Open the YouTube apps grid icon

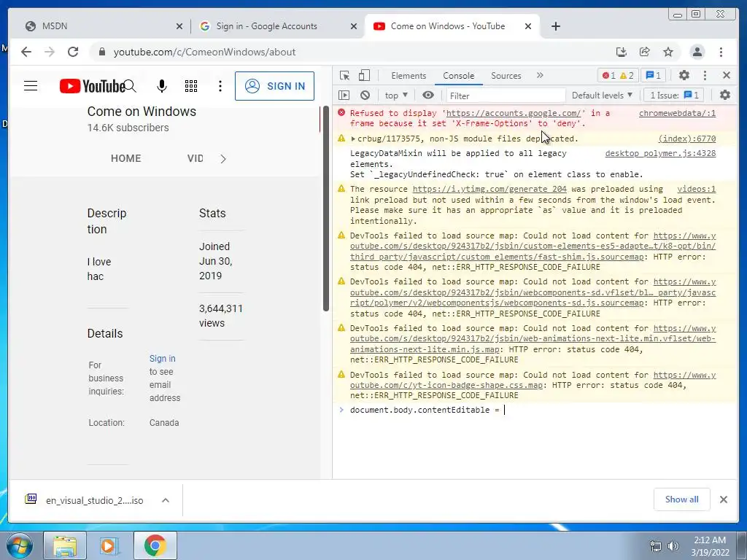(191, 86)
